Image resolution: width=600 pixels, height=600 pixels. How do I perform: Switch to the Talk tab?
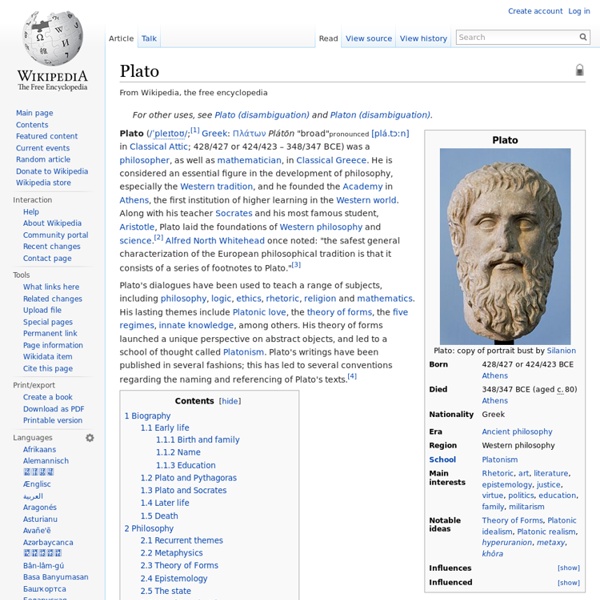point(149,38)
